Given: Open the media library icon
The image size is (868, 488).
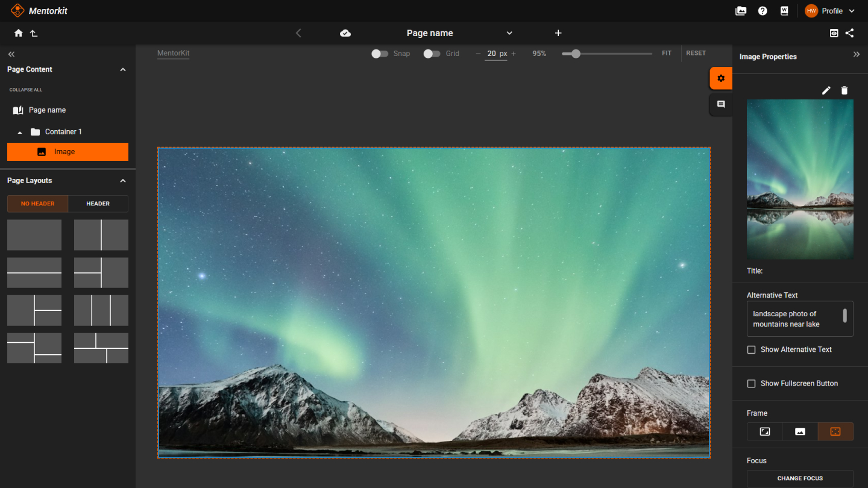Looking at the screenshot, I should coord(741,11).
